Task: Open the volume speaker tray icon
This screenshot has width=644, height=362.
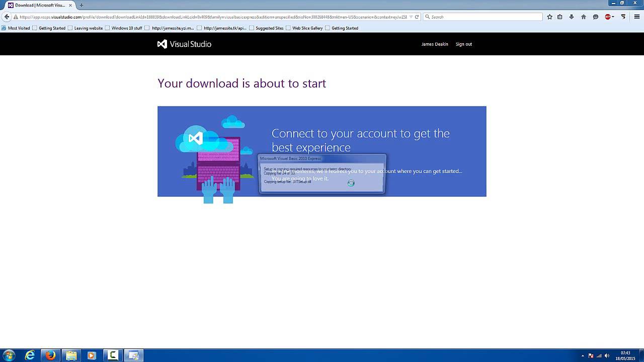Action: pyautogui.click(x=607, y=356)
